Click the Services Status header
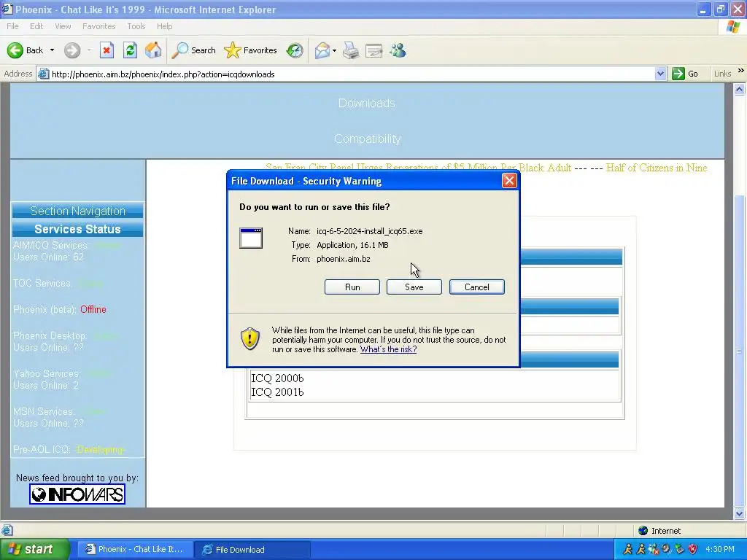The image size is (747, 560). tap(77, 229)
